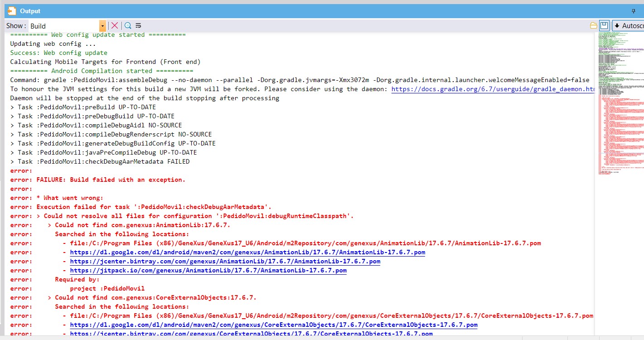Click 'Could not find com.genexus:CoreExternalObjects:17.6.7.' line
This screenshot has width=644, height=340.
click(133, 297)
